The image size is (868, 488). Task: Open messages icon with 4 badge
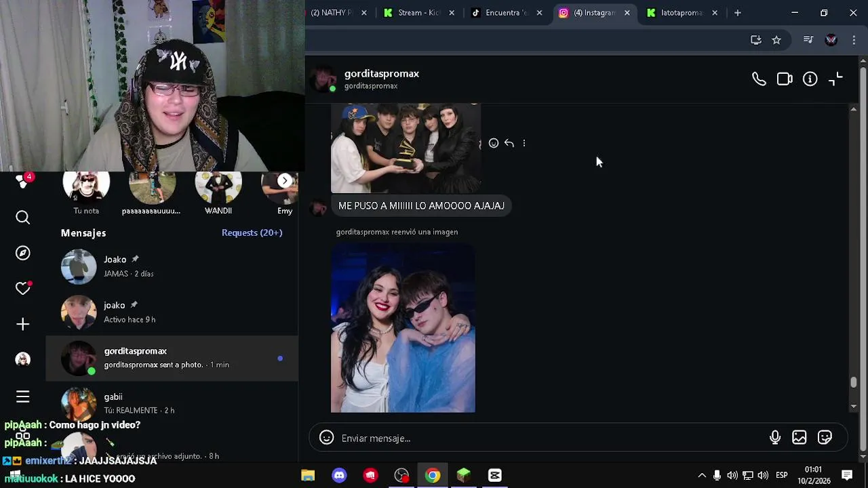pyautogui.click(x=24, y=181)
